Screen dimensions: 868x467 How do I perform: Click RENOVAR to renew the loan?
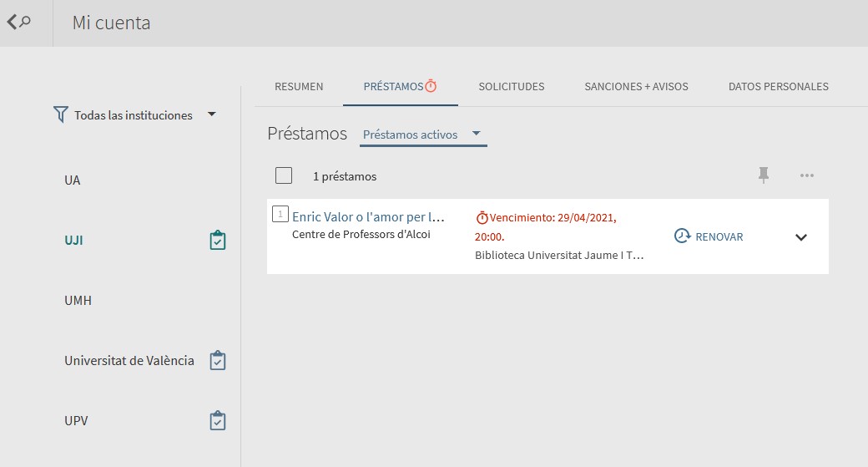(719, 236)
